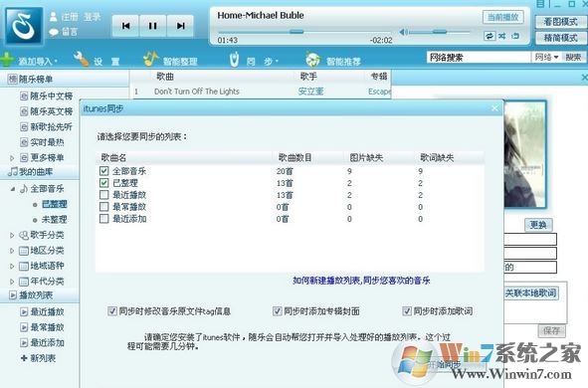Open 设置 wrench settings icon

click(x=81, y=59)
